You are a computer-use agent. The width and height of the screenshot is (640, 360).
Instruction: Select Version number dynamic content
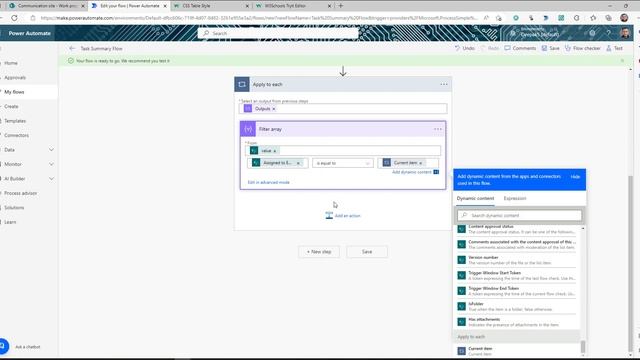(x=517, y=260)
